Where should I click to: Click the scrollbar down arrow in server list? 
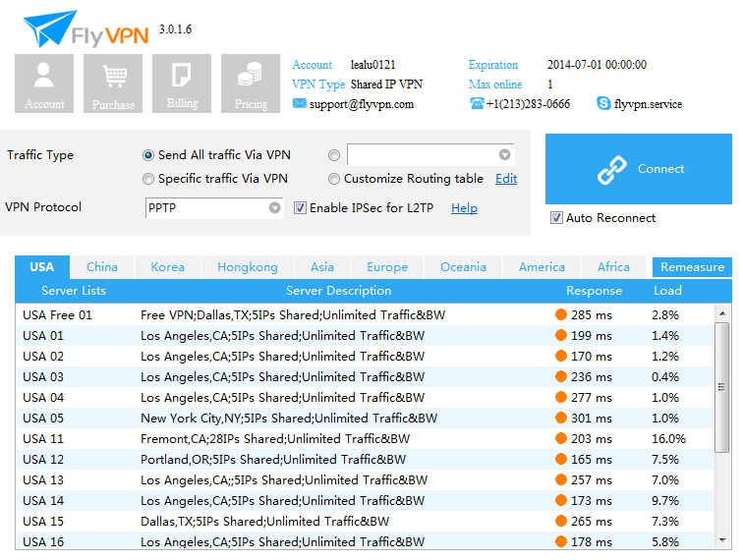pyautogui.click(x=722, y=540)
